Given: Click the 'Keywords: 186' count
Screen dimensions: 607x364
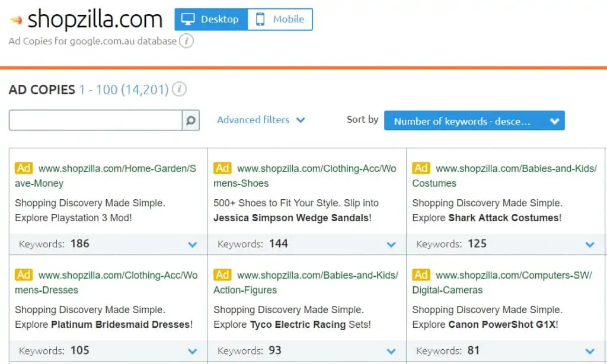Looking at the screenshot, I should click(x=54, y=244).
